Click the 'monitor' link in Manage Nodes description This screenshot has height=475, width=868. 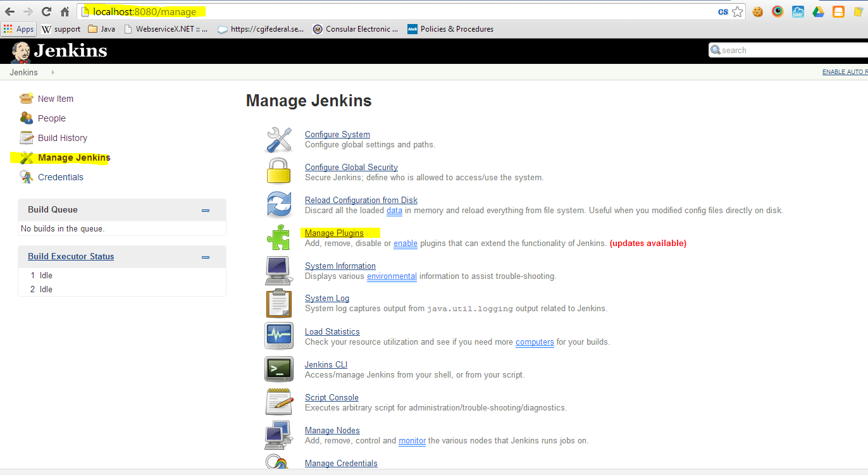412,440
